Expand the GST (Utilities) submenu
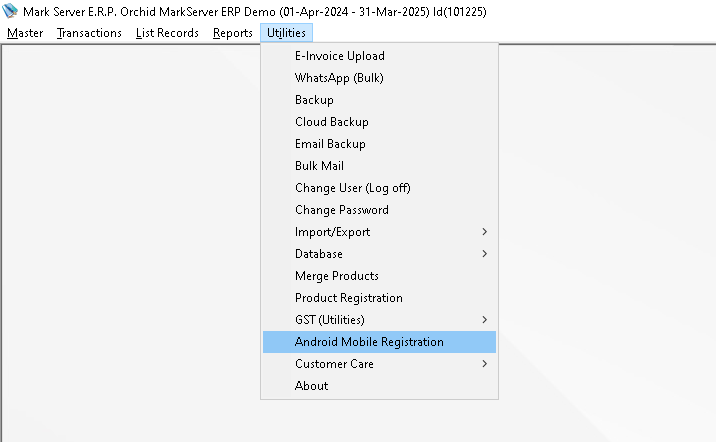Image resolution: width=716 pixels, height=442 pixels. coord(379,320)
